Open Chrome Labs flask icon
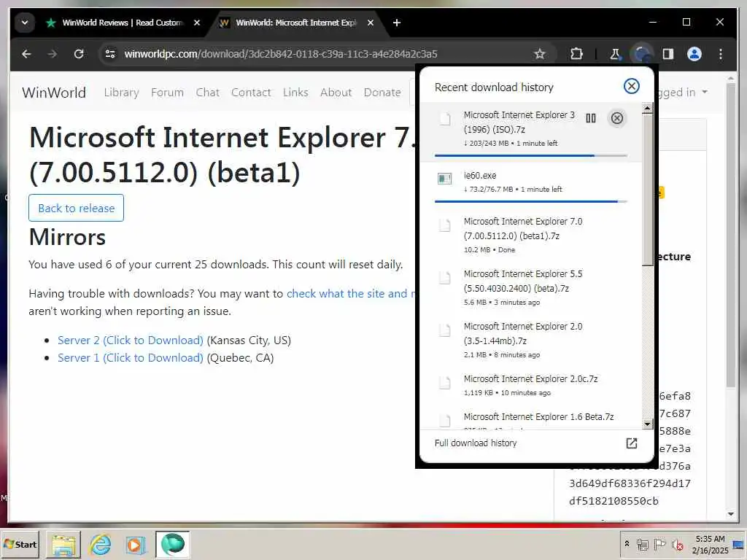The width and height of the screenshot is (747, 560). 615,54
